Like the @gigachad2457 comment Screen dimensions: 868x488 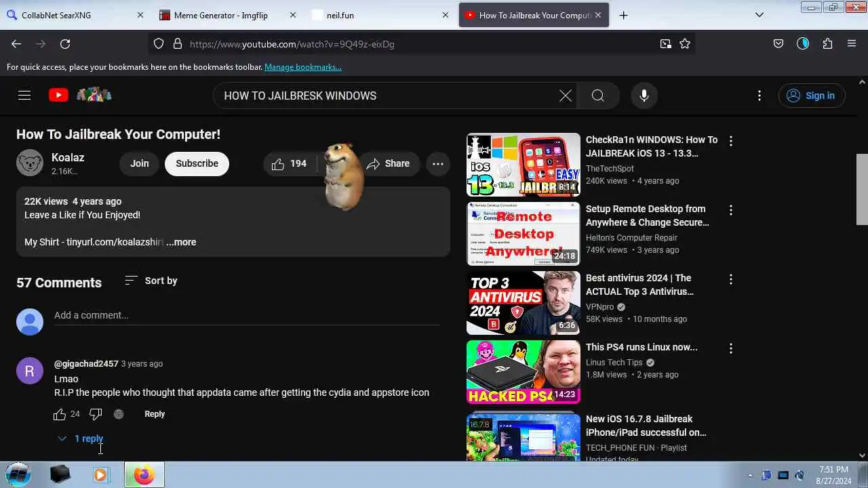[60, 414]
